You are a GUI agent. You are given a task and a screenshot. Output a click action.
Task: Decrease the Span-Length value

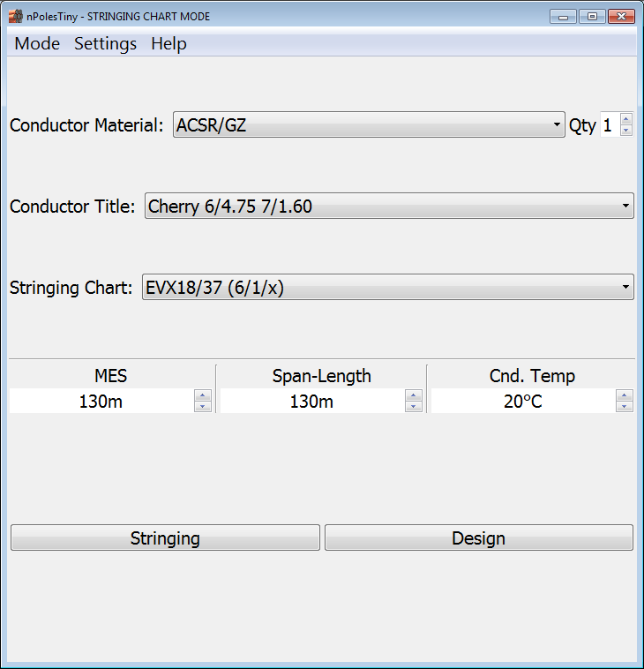(413, 406)
